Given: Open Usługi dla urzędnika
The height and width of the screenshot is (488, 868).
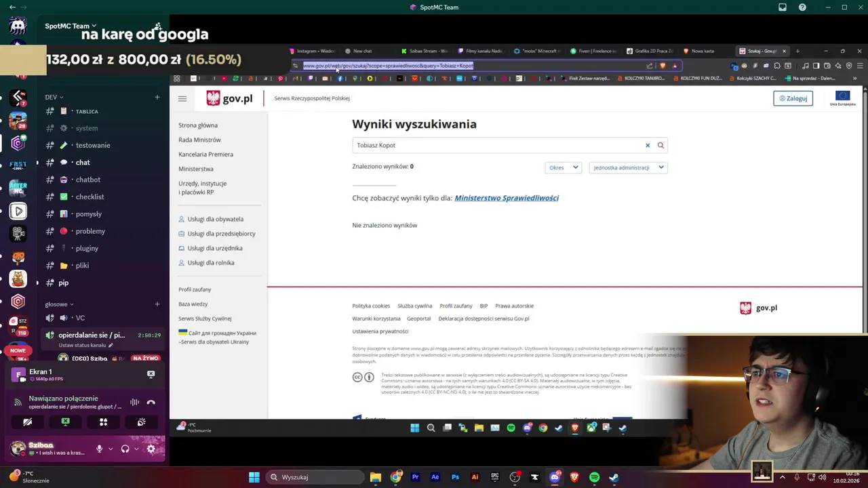Looking at the screenshot, I should point(210,248).
